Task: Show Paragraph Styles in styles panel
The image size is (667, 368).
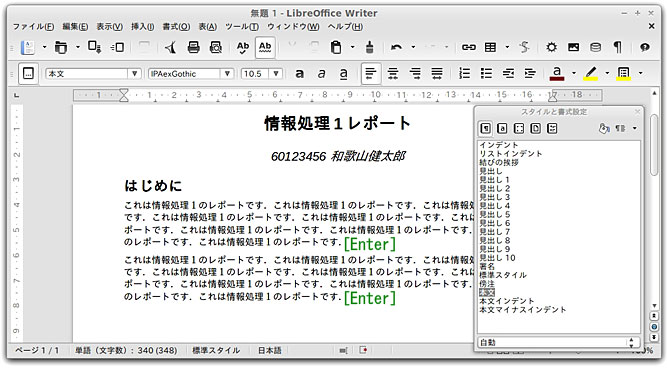Action: click(x=485, y=128)
